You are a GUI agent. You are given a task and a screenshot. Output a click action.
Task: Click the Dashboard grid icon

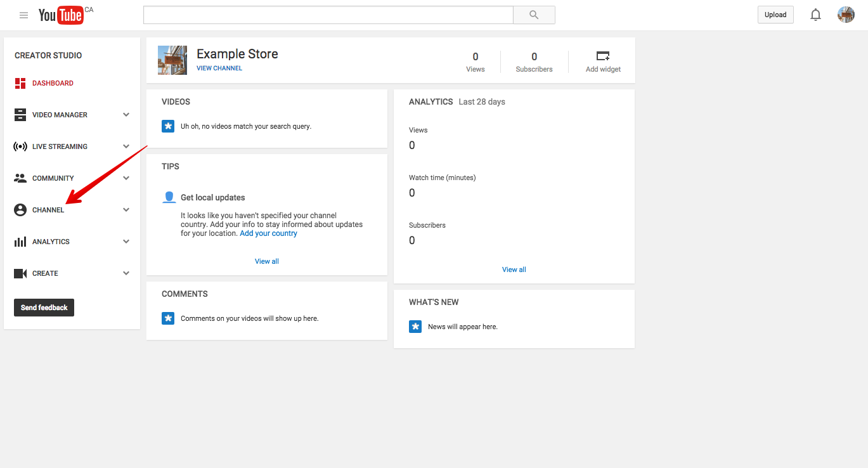click(20, 83)
